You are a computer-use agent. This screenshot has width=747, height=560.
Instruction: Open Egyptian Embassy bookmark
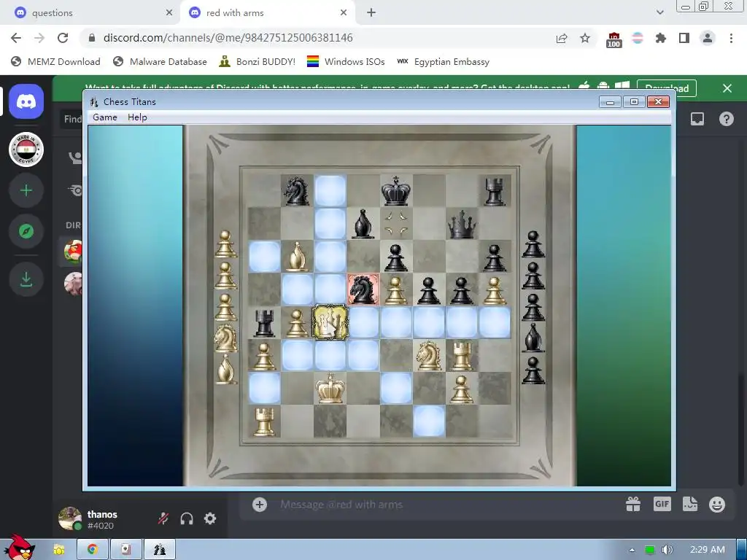click(443, 62)
